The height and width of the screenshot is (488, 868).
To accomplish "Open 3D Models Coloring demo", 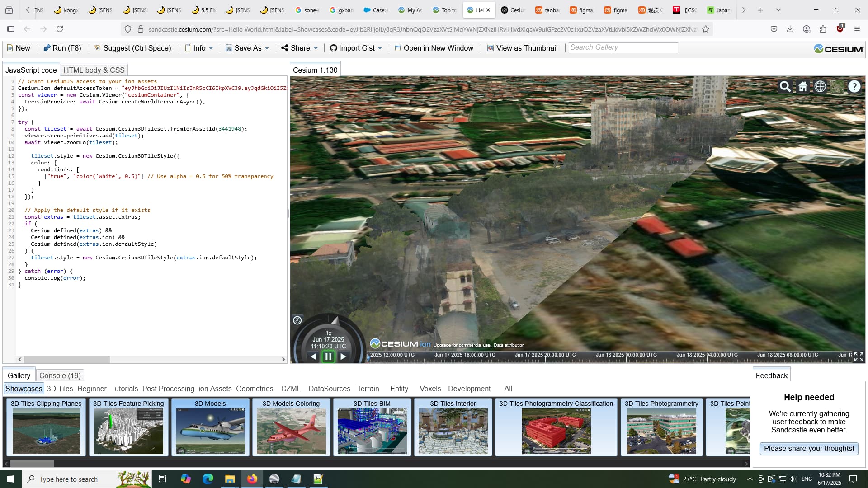I will click(291, 427).
